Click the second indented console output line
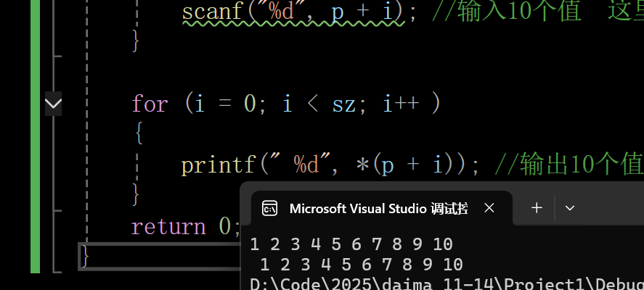The width and height of the screenshot is (644, 290). click(362, 265)
